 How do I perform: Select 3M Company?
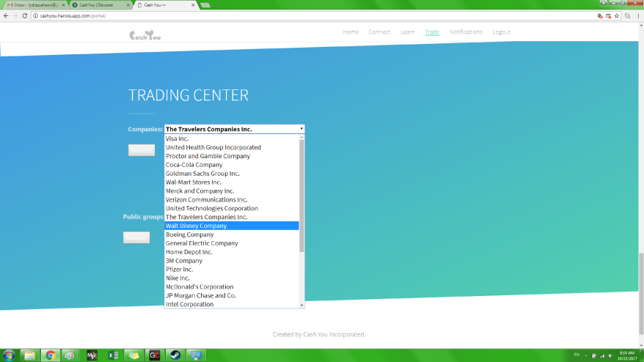click(x=232, y=261)
